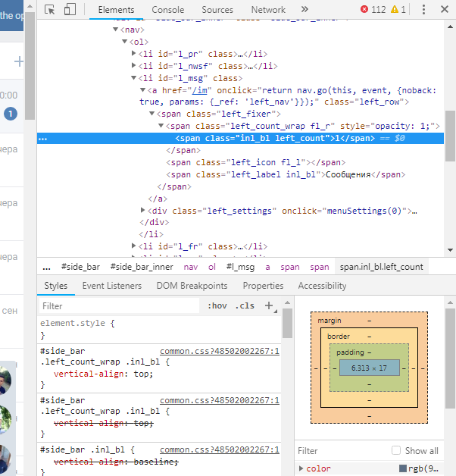Click the New Style Rule plus icon
The width and height of the screenshot is (456, 476).
tap(268, 306)
